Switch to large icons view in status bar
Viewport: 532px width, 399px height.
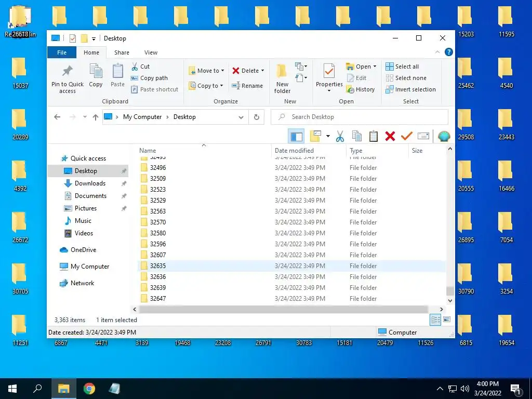click(447, 320)
